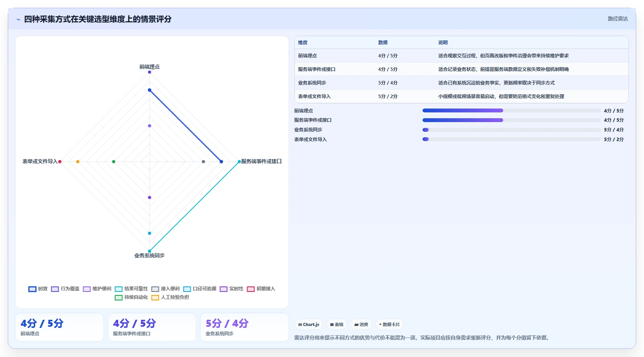Click the 路径雷达 badge in header
Viewport: 644px width, 357px height.
pos(618,19)
